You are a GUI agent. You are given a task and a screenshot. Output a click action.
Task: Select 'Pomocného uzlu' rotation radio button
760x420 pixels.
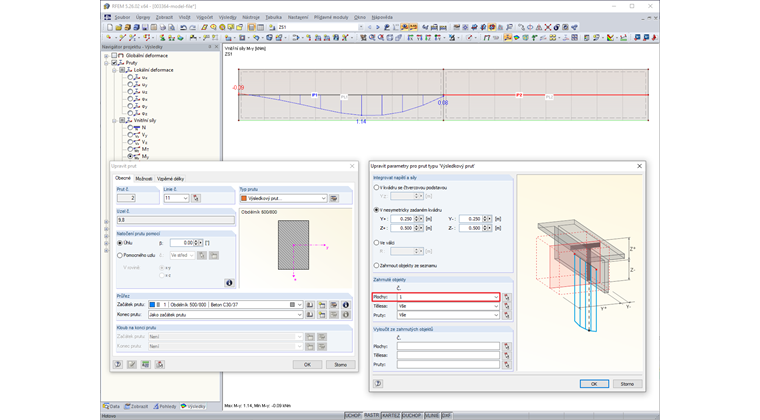pos(120,255)
